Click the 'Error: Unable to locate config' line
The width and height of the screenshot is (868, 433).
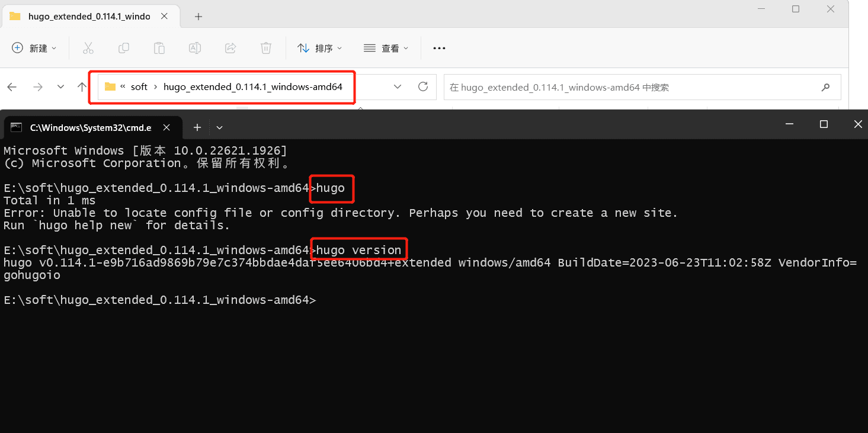341,213
